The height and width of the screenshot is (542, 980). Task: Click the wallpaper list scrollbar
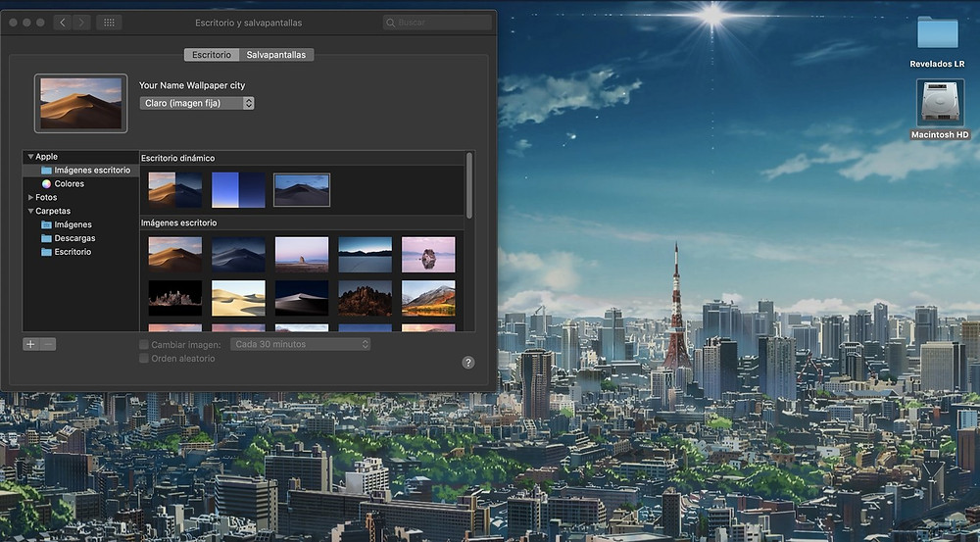click(469, 185)
